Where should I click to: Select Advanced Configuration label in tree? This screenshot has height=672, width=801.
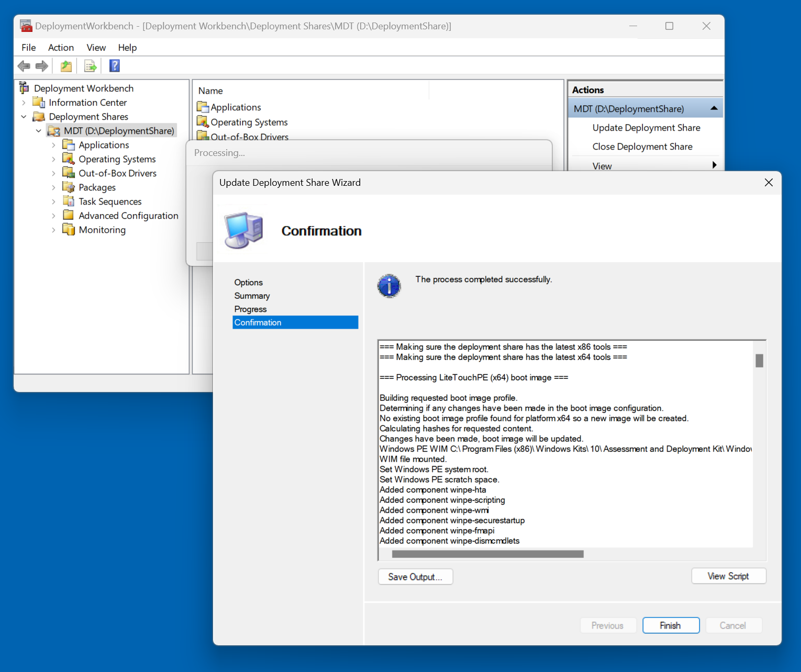point(128,216)
